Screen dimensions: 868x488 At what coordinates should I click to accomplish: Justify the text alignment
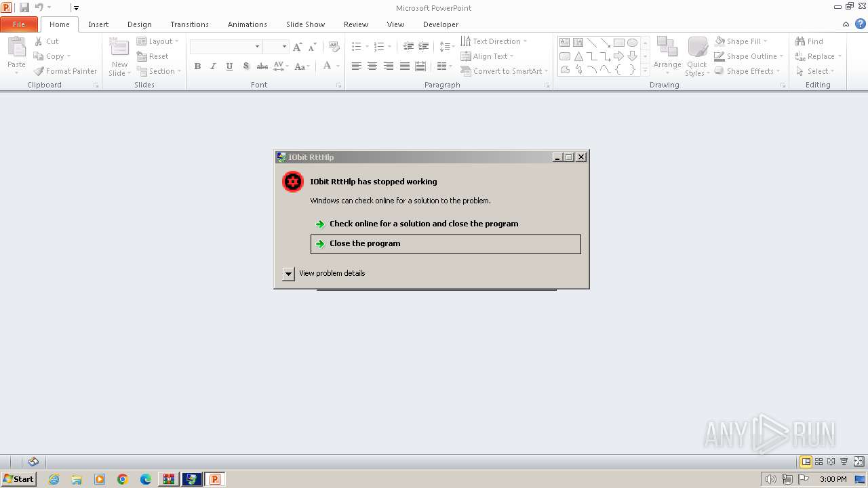coord(405,66)
